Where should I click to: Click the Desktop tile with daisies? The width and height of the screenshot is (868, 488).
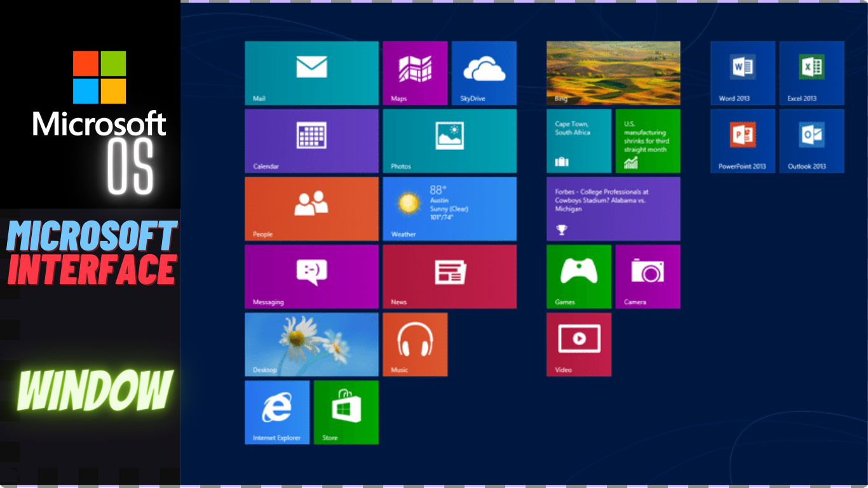311,344
